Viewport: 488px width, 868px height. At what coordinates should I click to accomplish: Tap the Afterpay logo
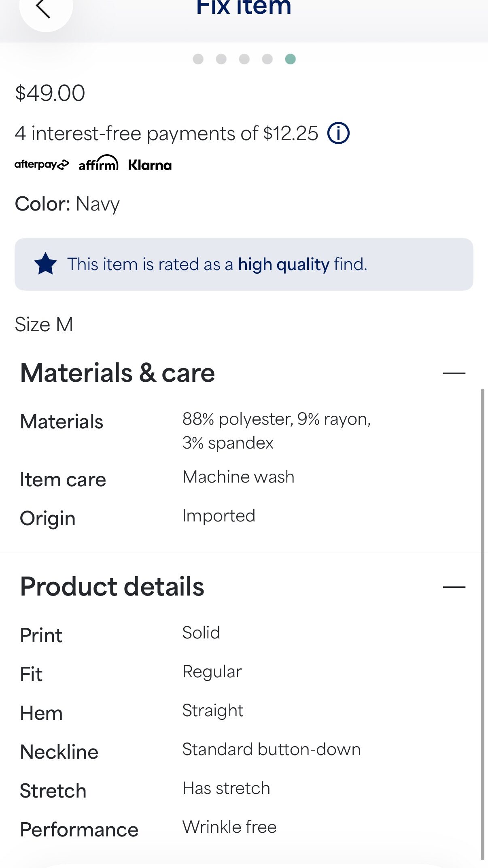pyautogui.click(x=42, y=165)
